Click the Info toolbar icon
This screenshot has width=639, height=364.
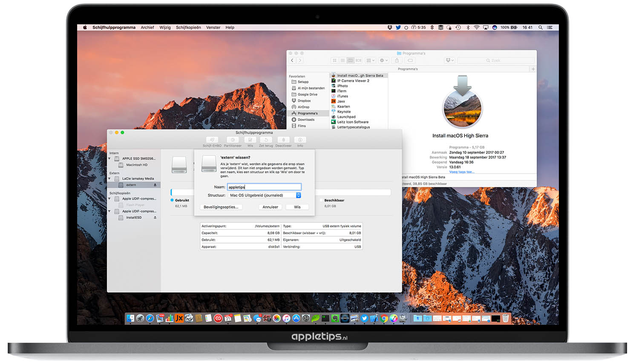(300, 140)
